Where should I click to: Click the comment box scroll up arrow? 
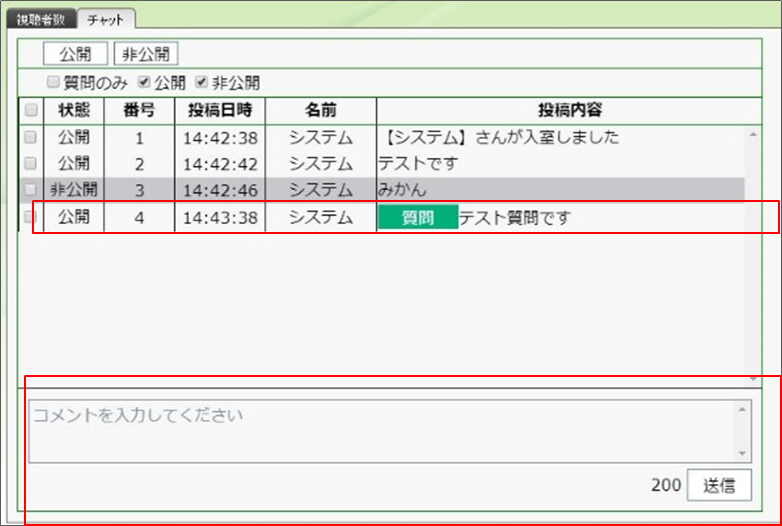click(743, 409)
